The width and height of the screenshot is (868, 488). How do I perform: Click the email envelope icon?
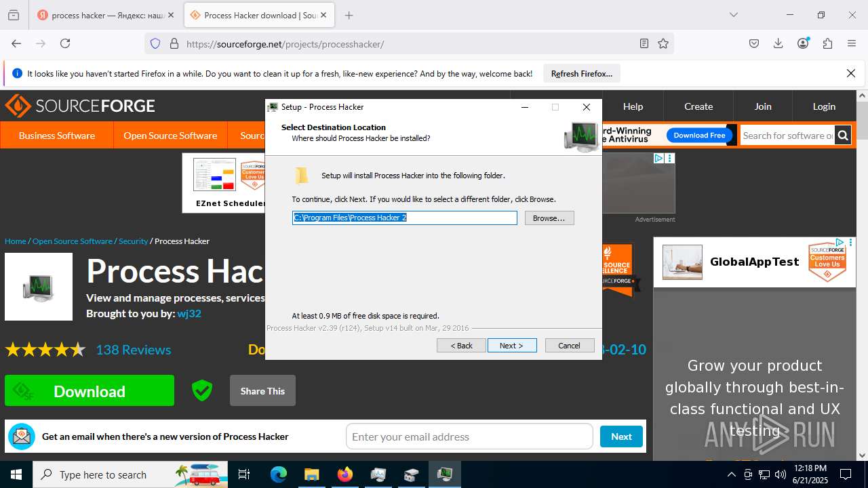point(22,436)
